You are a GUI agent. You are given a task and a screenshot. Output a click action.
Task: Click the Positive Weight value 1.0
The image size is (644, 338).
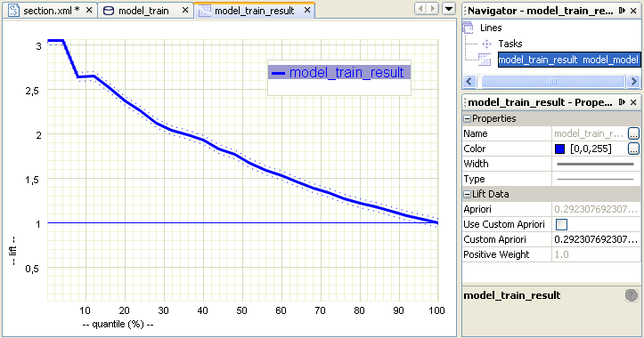click(561, 254)
